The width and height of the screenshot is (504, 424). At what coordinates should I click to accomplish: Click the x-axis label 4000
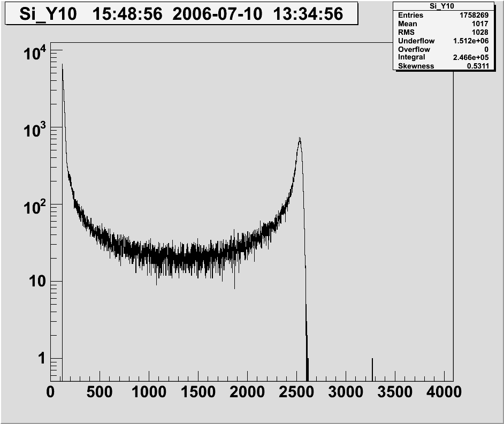(x=444, y=392)
